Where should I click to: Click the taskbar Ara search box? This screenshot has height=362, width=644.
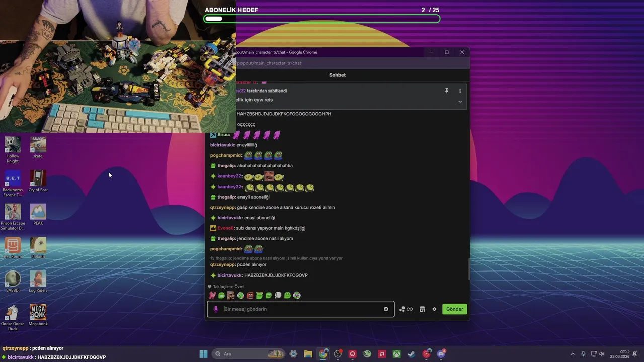(x=249, y=354)
